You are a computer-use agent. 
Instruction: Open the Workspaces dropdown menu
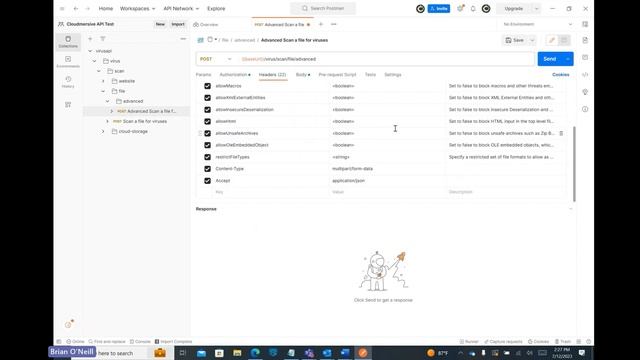coord(138,9)
